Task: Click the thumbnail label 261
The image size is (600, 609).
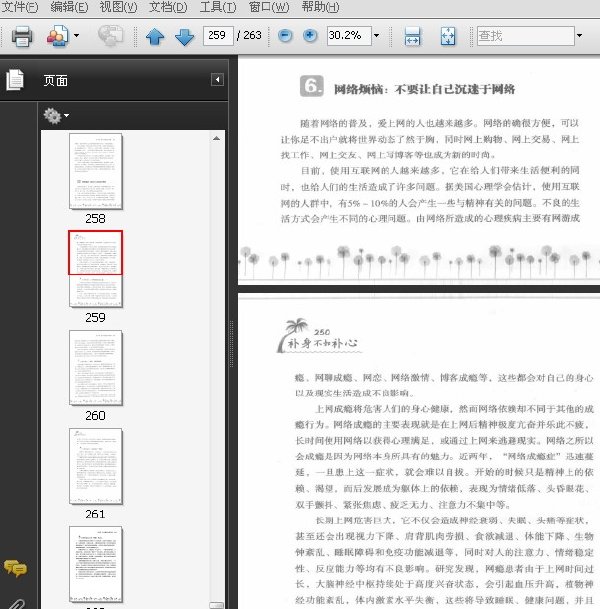Action: pyautogui.click(x=96, y=514)
